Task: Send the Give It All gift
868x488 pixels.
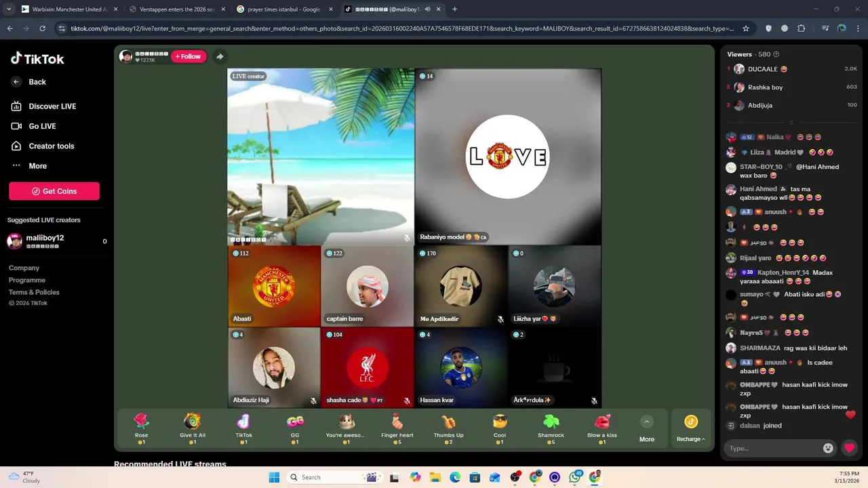Action: coord(193,428)
